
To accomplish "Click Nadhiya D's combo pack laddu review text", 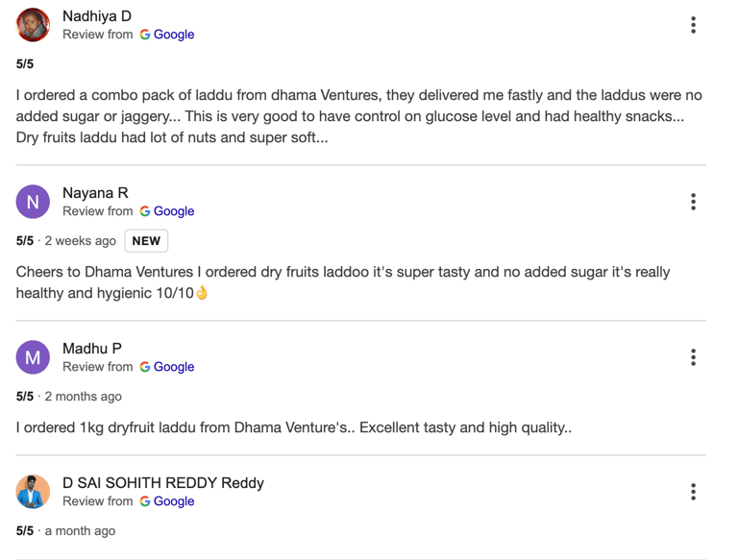I will coord(359,116).
